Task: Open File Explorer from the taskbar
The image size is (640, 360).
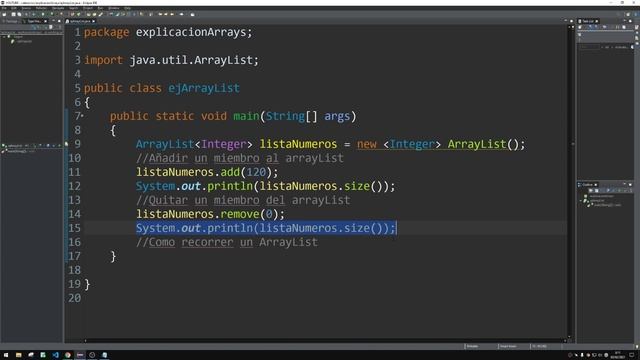Action: [x=18, y=355]
